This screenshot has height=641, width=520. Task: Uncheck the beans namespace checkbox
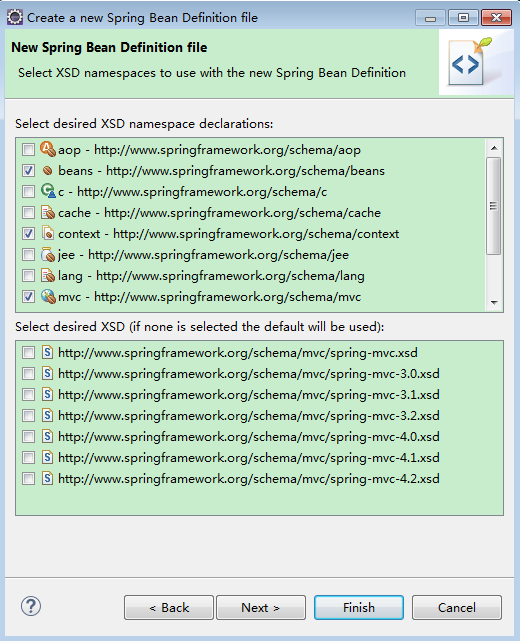(28, 170)
